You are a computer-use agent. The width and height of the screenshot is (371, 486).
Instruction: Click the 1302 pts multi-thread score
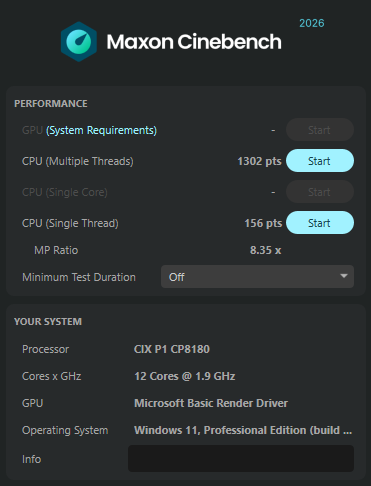tap(259, 161)
